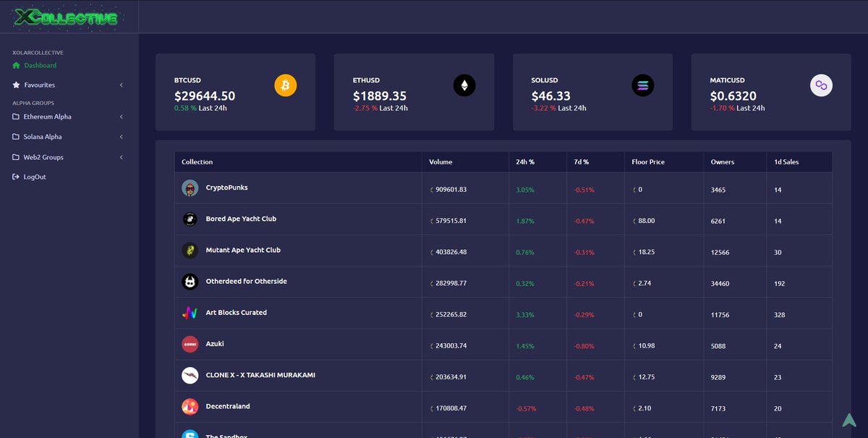Click the Favourites star icon
Image resolution: width=868 pixels, height=438 pixels.
(17, 85)
